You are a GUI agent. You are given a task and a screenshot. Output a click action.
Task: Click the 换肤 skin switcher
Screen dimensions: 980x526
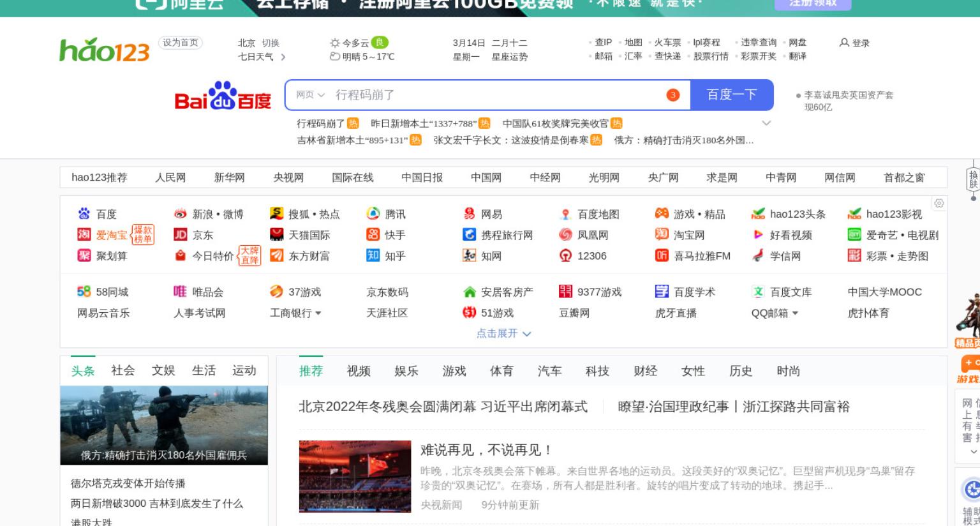[x=974, y=179]
